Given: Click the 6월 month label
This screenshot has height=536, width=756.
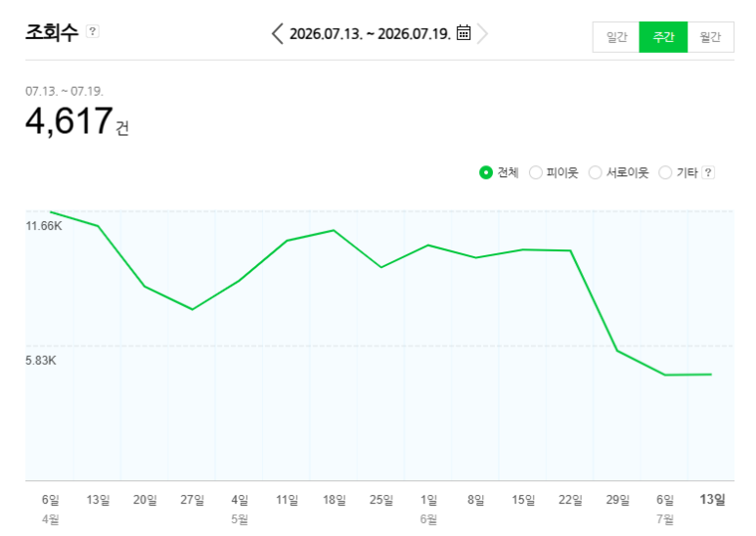Looking at the screenshot, I should (428, 519).
